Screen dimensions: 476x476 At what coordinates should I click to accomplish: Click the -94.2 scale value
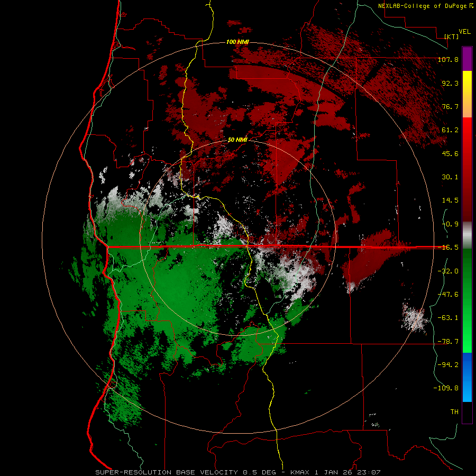tap(448, 364)
